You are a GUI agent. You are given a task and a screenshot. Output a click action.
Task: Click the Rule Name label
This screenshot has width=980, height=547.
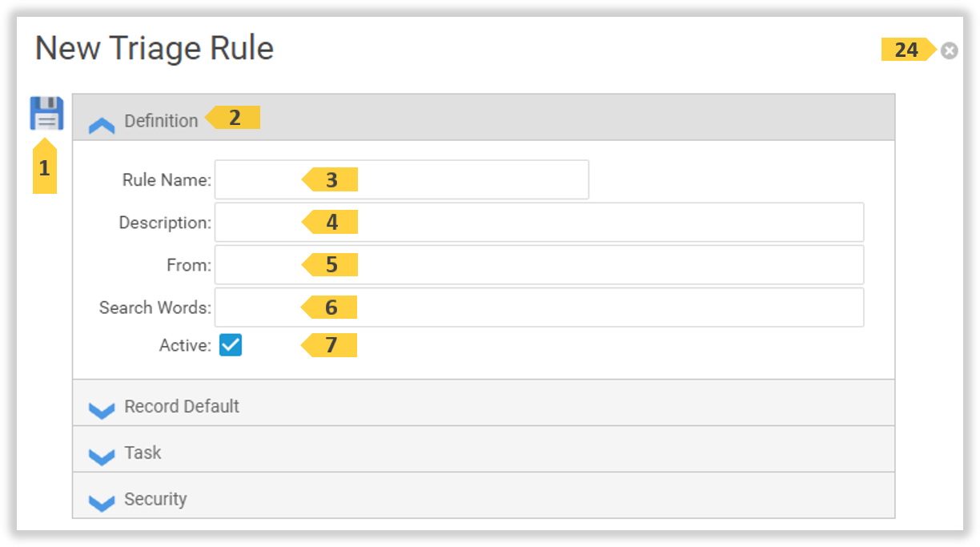coord(167,180)
